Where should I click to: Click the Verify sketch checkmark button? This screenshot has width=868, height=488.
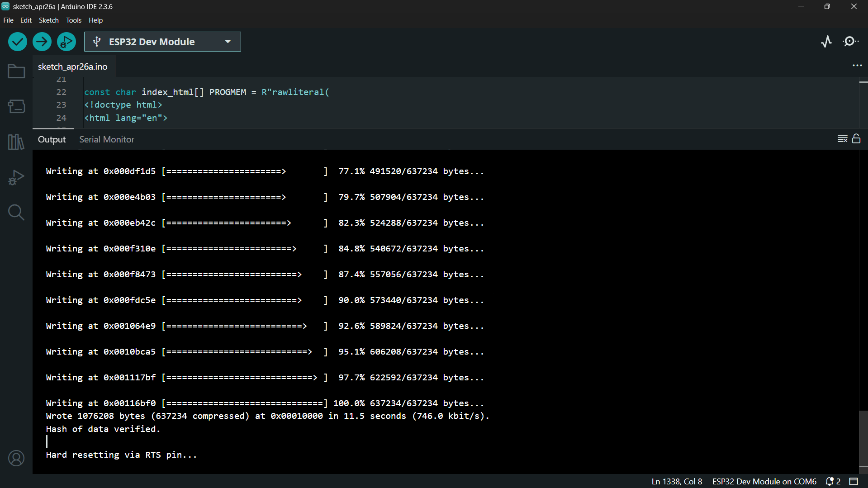click(x=18, y=42)
